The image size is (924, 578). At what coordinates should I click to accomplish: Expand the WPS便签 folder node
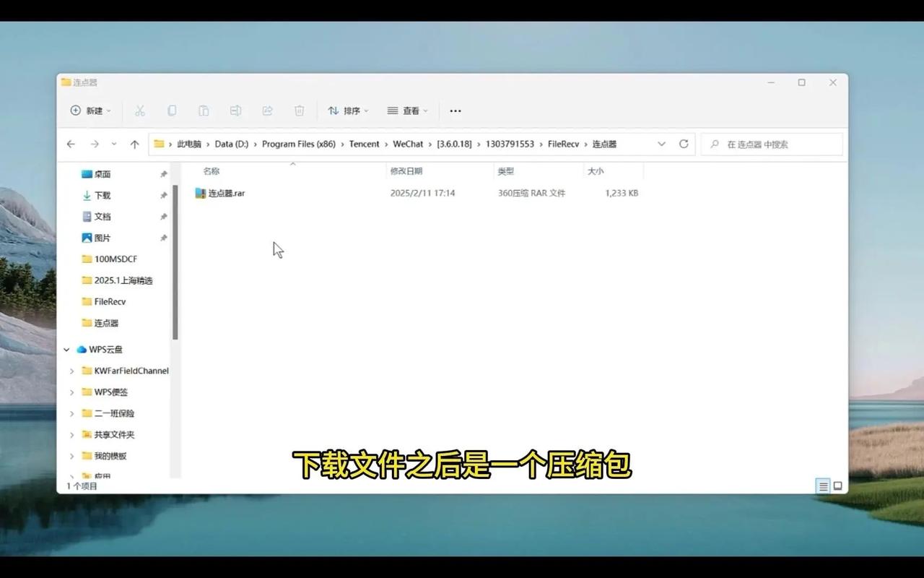71,392
